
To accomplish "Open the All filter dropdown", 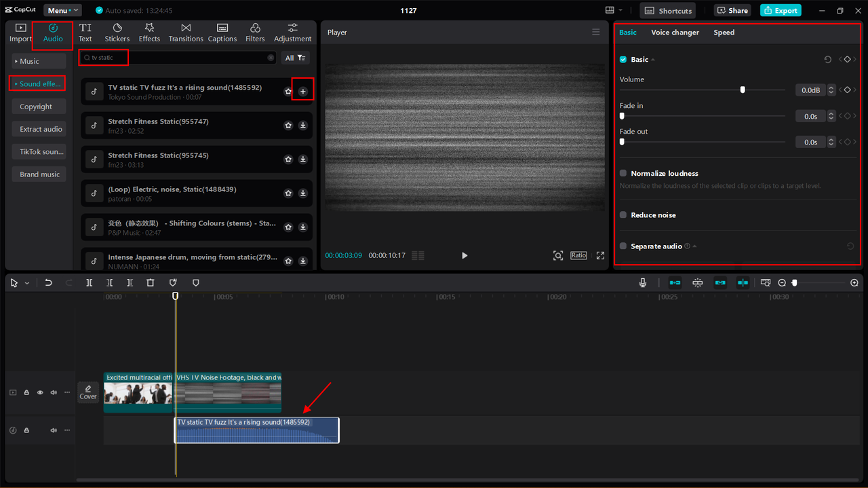I will [x=295, y=58].
